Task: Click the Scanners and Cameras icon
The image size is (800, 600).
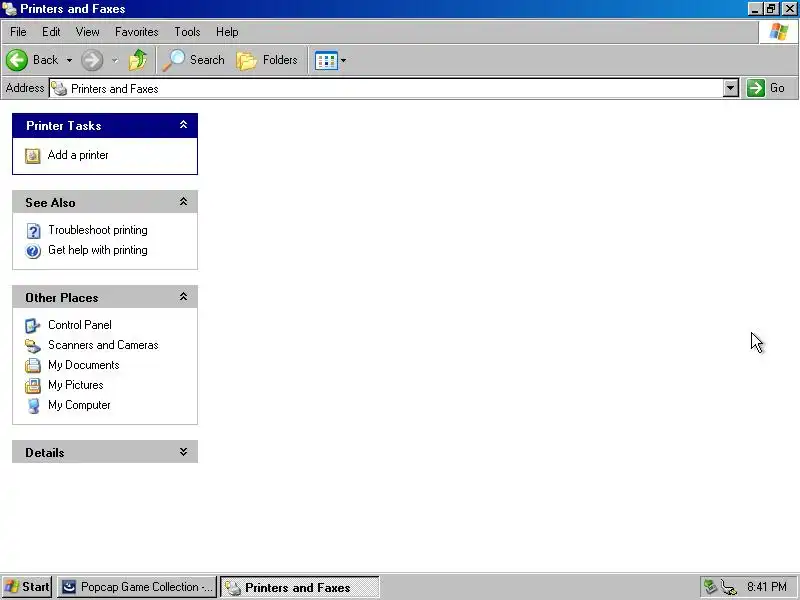Action: point(33,345)
